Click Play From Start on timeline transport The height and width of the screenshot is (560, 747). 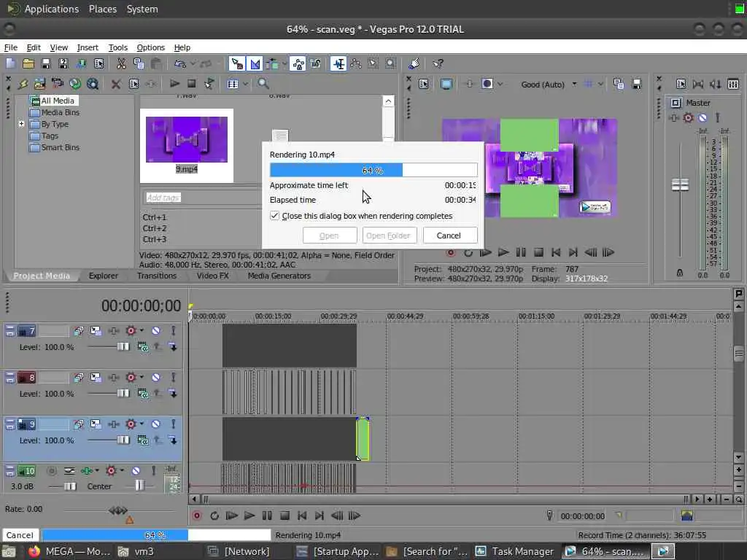pos(231,516)
